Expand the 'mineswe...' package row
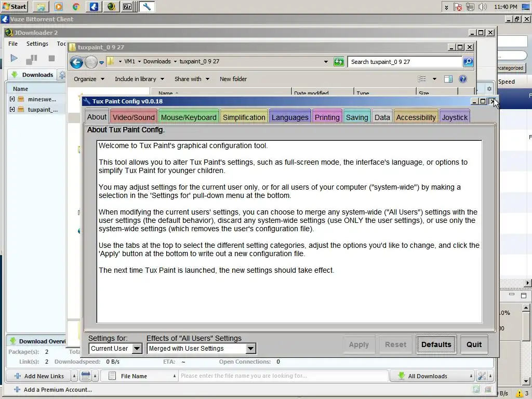Viewport: 532px width, 399px height. tap(12, 99)
